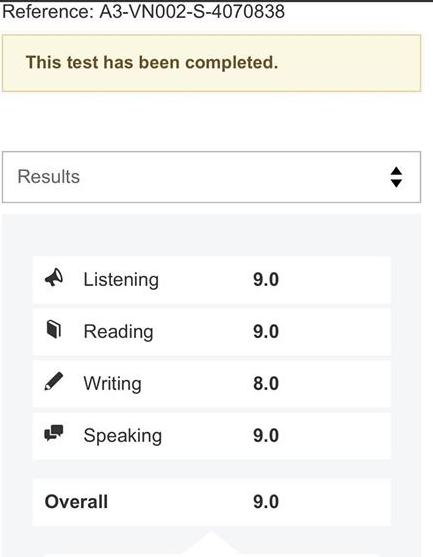Click the 'This test has been completed' banner

(x=211, y=63)
